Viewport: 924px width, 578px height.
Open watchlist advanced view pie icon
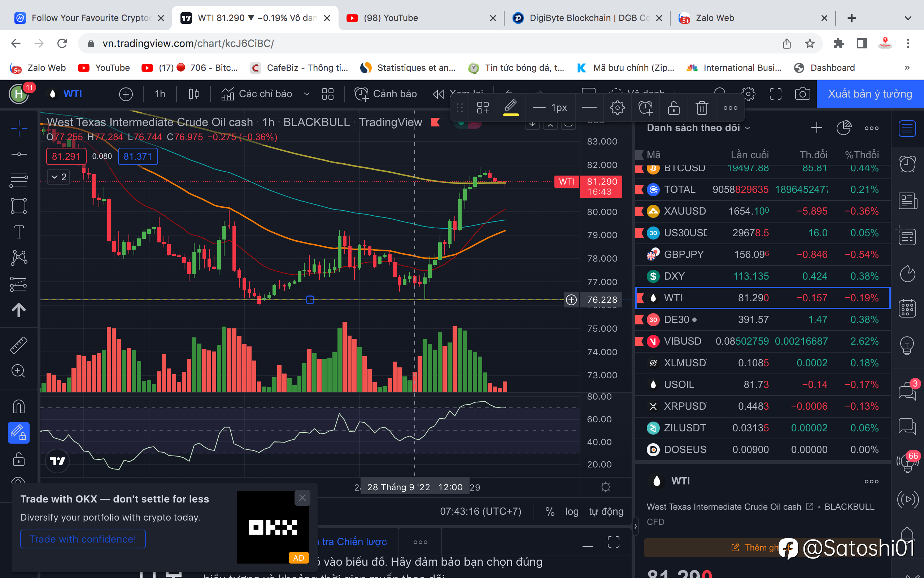tap(844, 128)
